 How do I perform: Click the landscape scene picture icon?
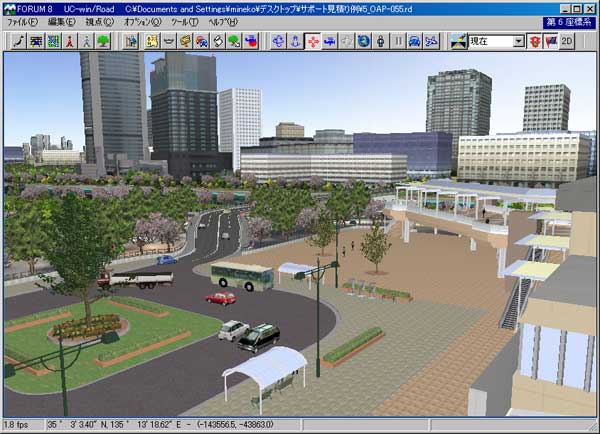point(458,41)
